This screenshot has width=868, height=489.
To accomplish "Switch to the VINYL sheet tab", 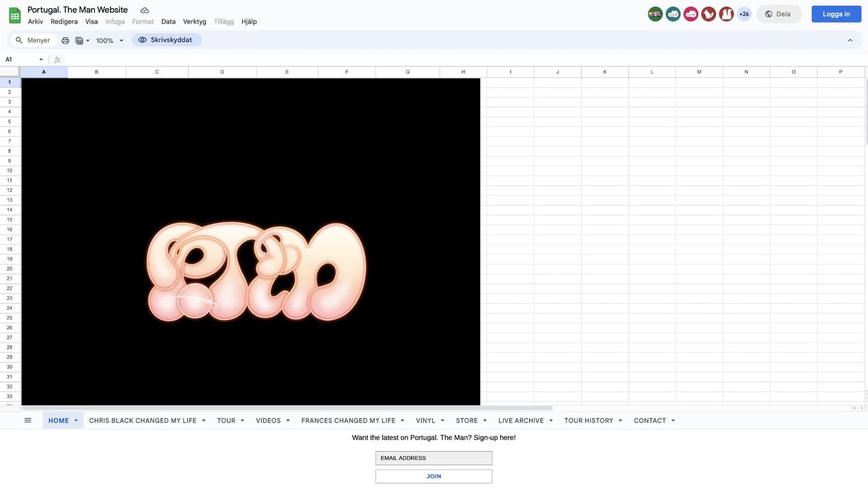I will [425, 420].
